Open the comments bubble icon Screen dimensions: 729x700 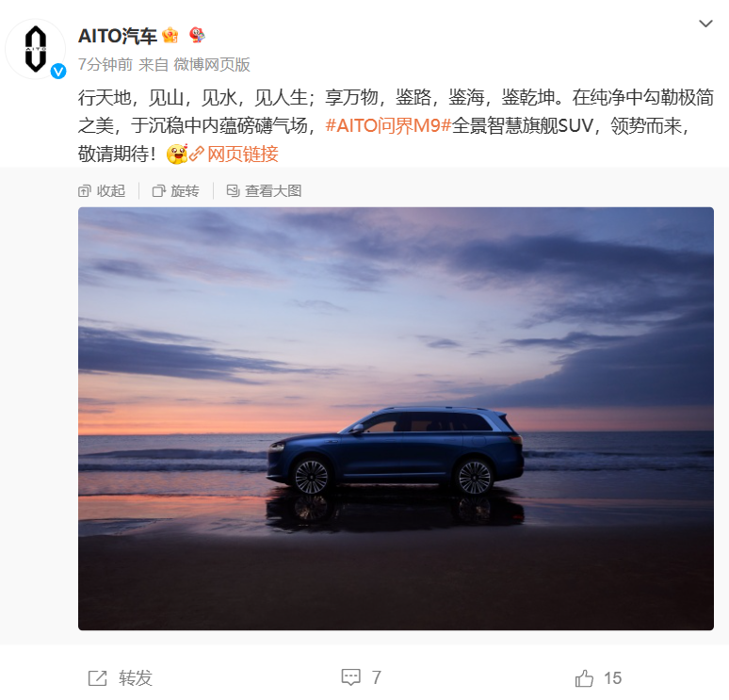(351, 677)
